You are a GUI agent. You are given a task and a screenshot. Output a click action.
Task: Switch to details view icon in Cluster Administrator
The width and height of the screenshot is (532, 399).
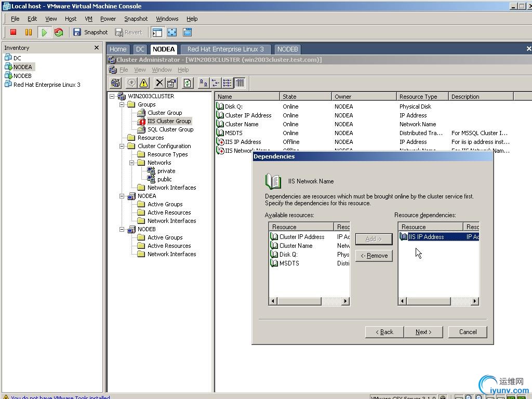[x=240, y=83]
